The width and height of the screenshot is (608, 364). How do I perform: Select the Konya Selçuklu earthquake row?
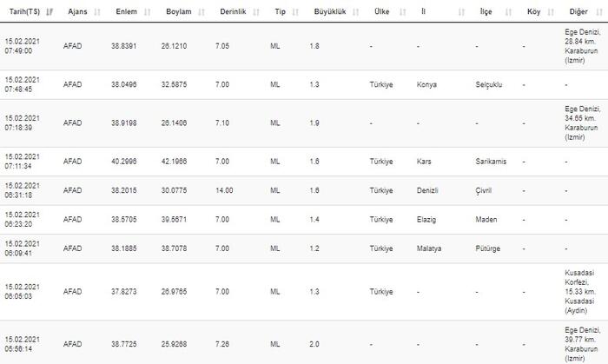304,84
